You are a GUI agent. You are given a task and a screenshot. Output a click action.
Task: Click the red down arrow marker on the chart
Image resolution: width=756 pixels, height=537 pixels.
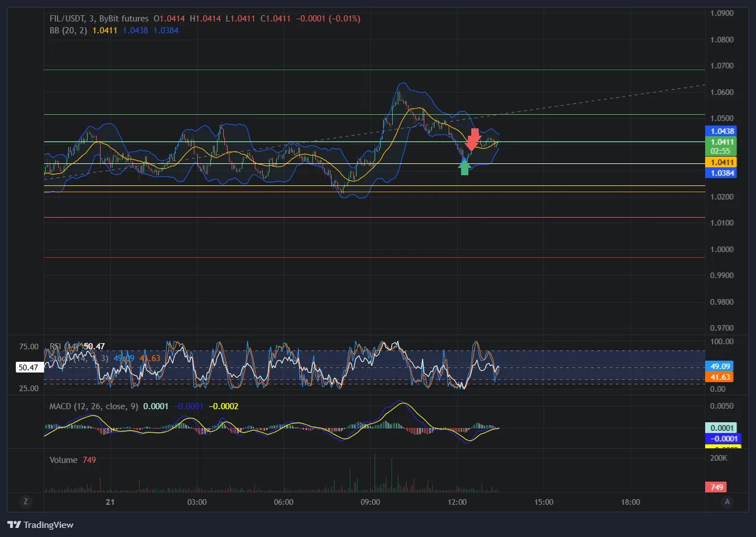tap(474, 139)
